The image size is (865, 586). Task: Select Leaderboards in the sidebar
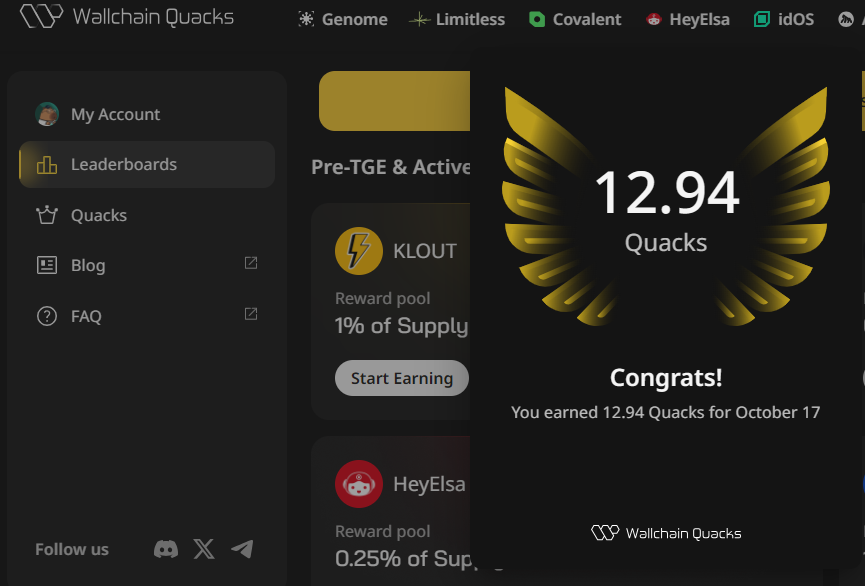pyautogui.click(x=147, y=164)
